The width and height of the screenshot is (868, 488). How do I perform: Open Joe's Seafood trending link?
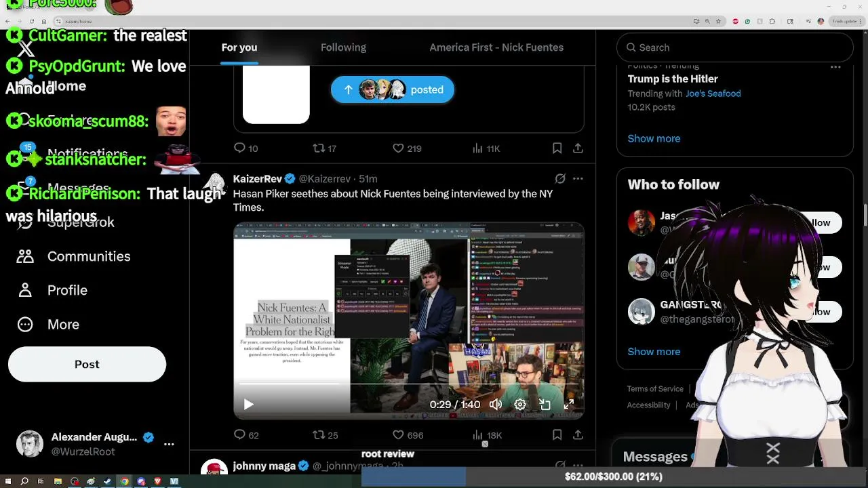click(x=713, y=94)
